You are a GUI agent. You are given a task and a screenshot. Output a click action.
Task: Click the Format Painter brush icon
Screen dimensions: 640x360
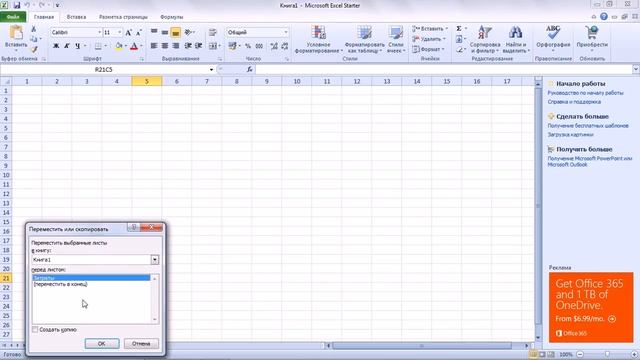point(34,49)
